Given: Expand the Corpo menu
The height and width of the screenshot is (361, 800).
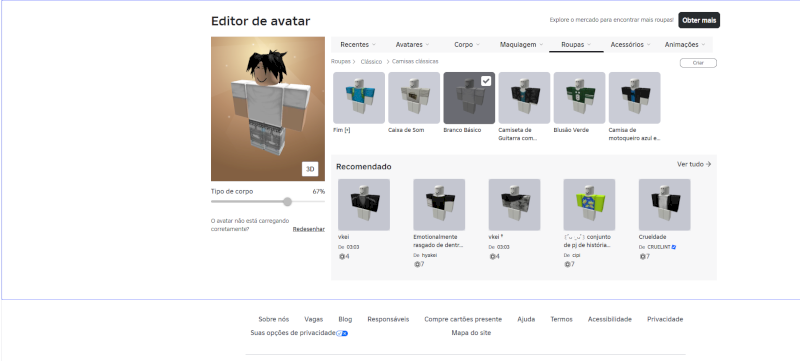Looking at the screenshot, I should pyautogui.click(x=467, y=44).
